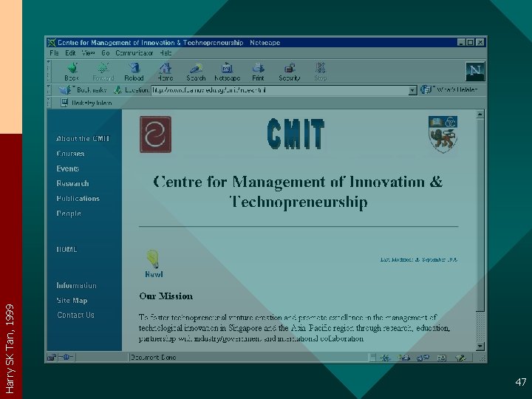Open the Communicator menu

134,53
